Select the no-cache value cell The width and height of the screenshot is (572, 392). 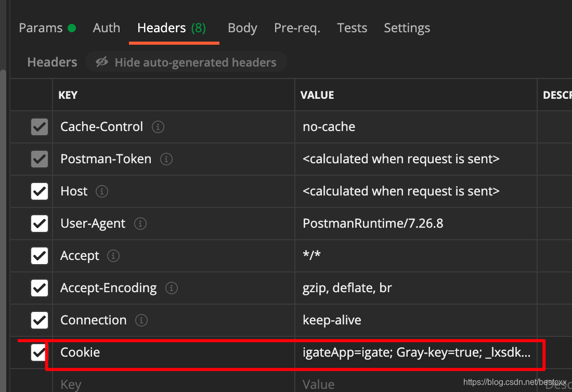[416, 127]
